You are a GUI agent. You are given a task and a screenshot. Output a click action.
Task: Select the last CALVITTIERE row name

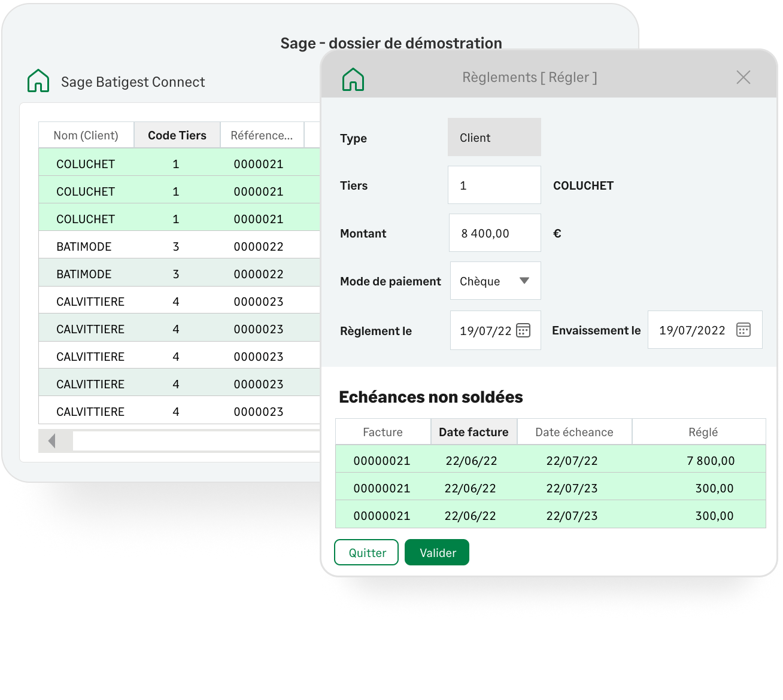(90, 412)
